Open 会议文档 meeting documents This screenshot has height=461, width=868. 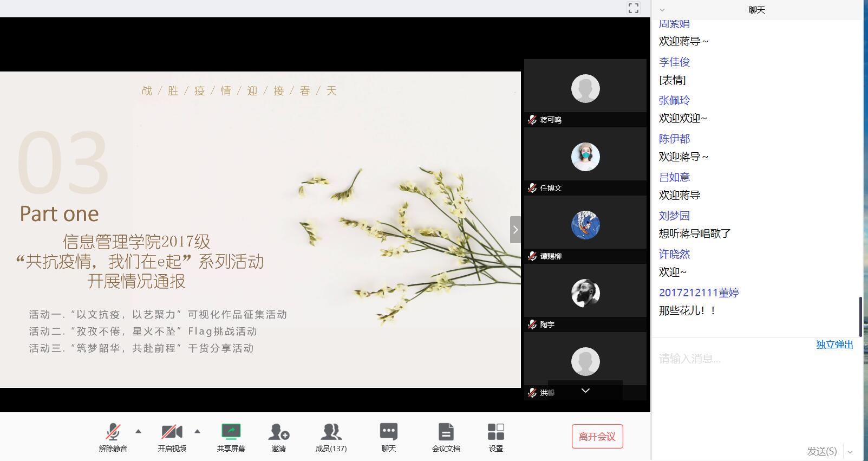[446, 432]
